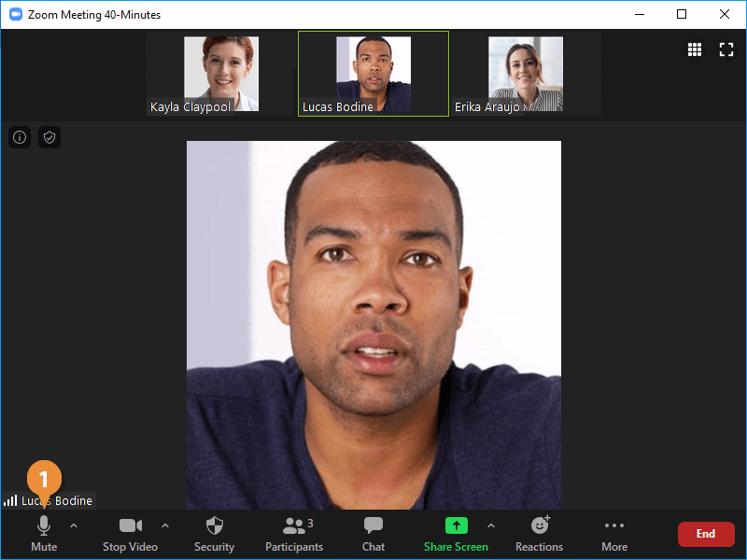Open the Participants panel
The image size is (747, 560).
coord(294,532)
